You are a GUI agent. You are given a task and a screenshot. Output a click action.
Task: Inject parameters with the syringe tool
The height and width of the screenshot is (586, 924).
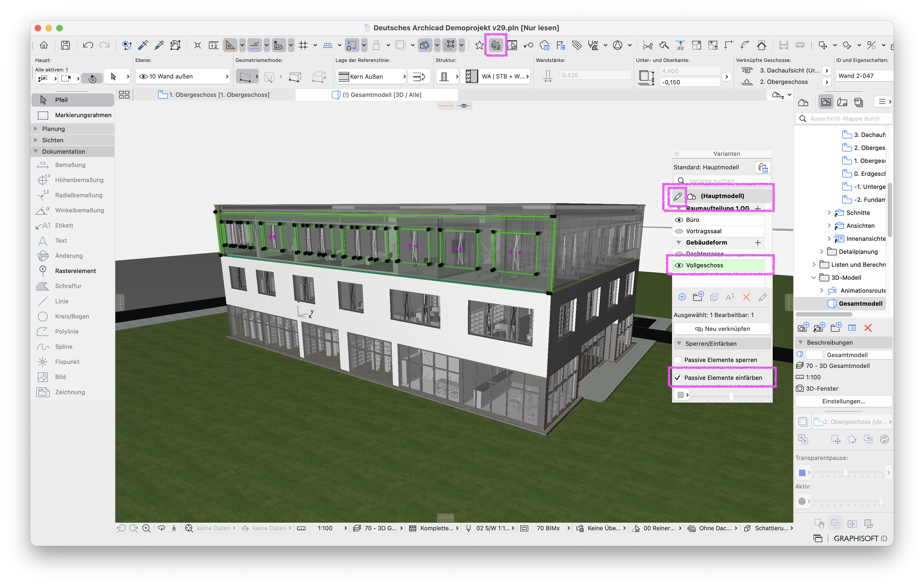(159, 45)
